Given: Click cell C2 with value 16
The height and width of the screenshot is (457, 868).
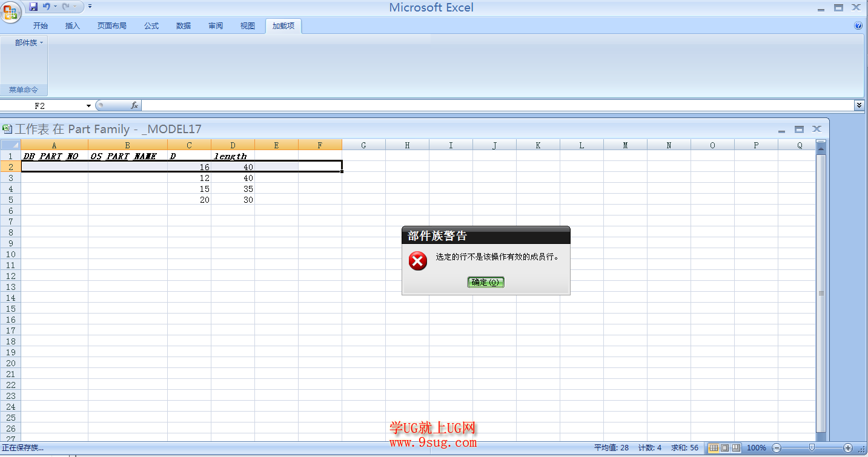Looking at the screenshot, I should click(189, 166).
